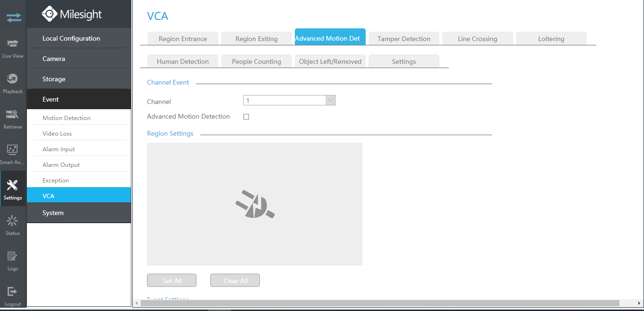The height and width of the screenshot is (311, 644).
Task: Switch to the Region Exiting tab
Action: [257, 39]
